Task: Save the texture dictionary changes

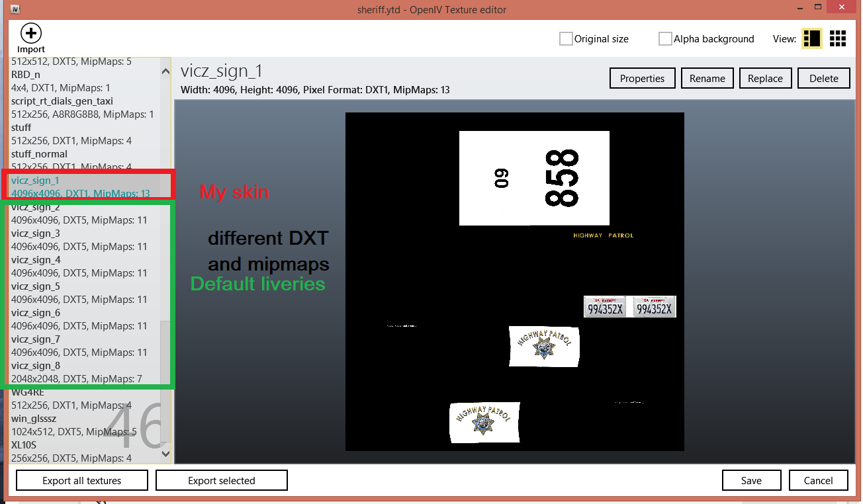Action: [751, 481]
